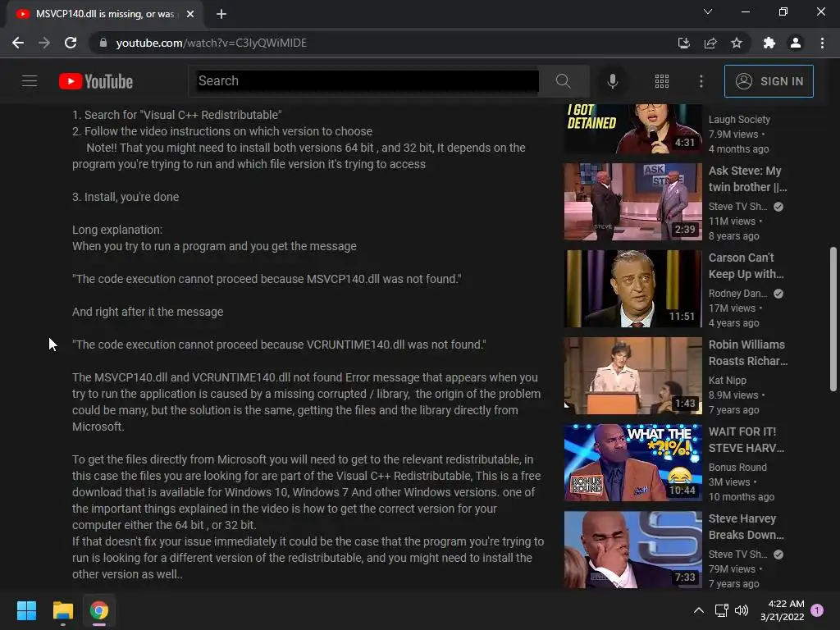This screenshot has height=630, width=840.
Task: Click "Long explanation:" text in description
Action: pyautogui.click(x=117, y=230)
